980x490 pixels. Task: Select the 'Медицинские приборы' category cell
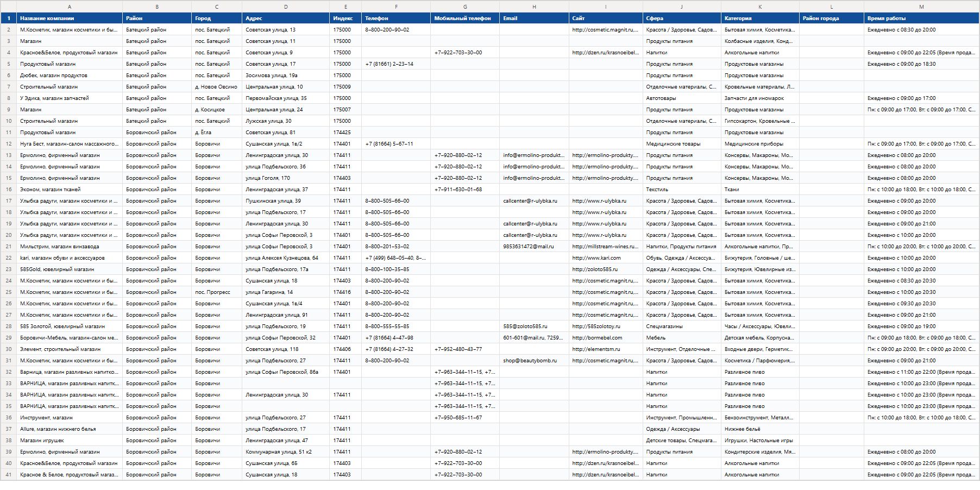(x=760, y=144)
